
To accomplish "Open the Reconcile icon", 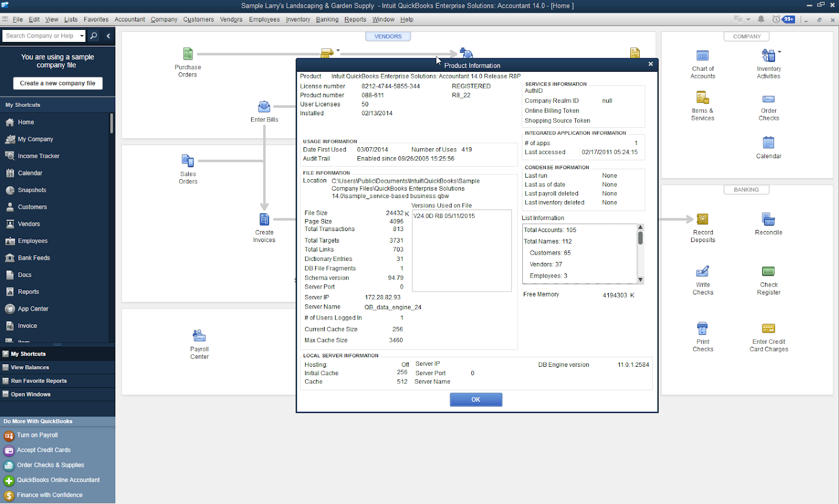I will click(x=769, y=219).
